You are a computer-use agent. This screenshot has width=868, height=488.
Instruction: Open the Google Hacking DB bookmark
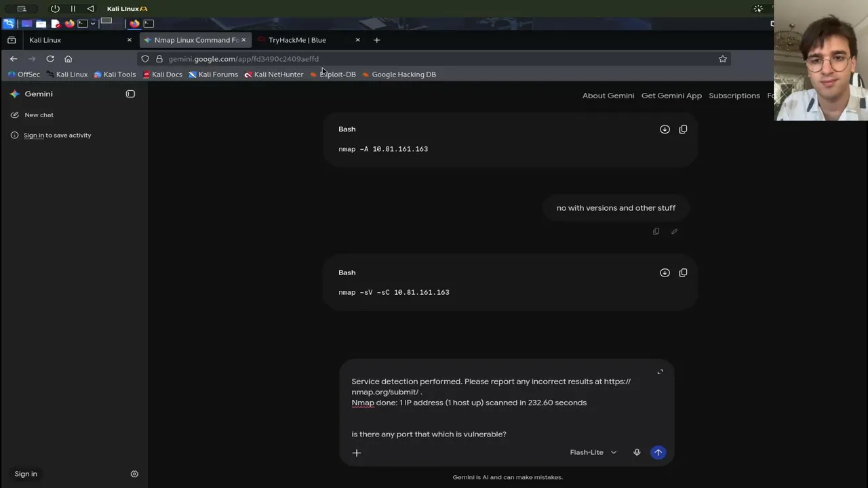399,75
